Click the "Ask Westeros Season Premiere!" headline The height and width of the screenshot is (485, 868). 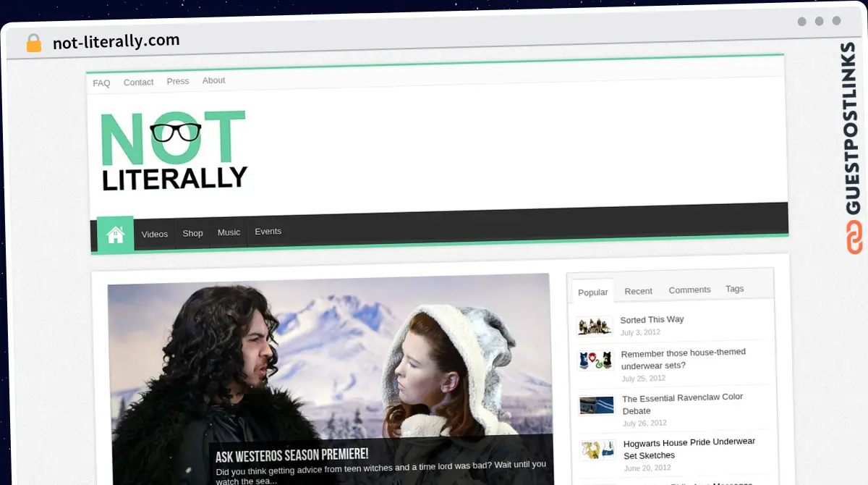[x=292, y=455]
